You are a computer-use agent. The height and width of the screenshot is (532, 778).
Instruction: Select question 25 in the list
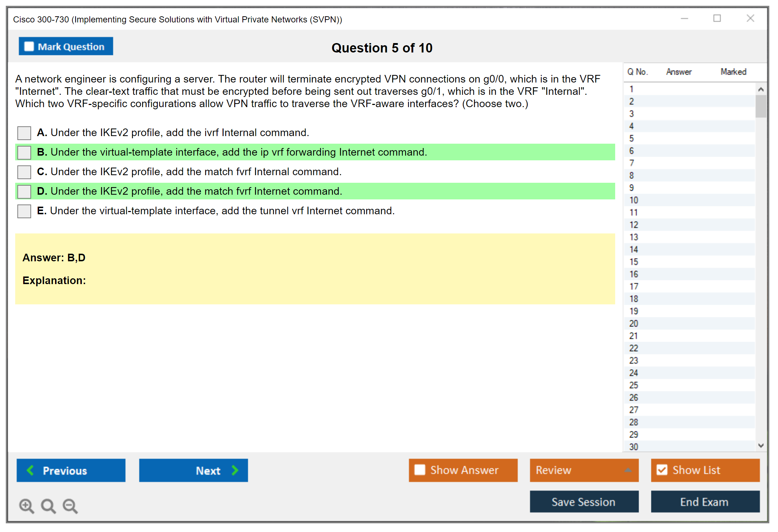pos(634,385)
